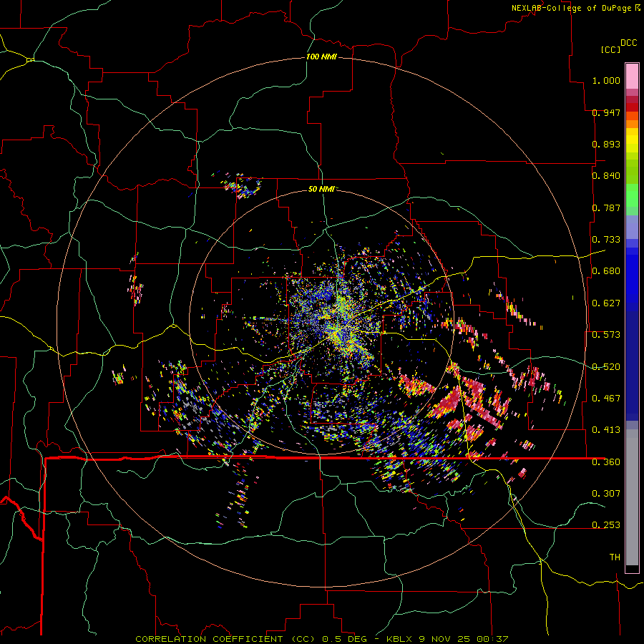This screenshot has width=644, height=644.
Task: Click the 0.307 color scale value
Action: point(606,494)
